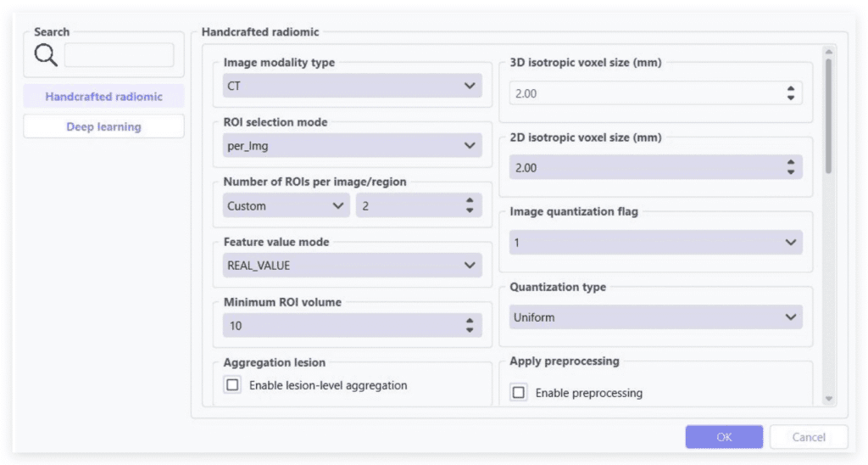Click the Cancel button

[x=808, y=437]
